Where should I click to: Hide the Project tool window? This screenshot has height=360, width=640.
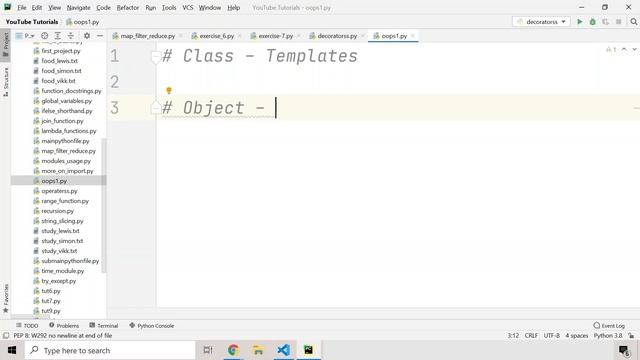(x=100, y=36)
